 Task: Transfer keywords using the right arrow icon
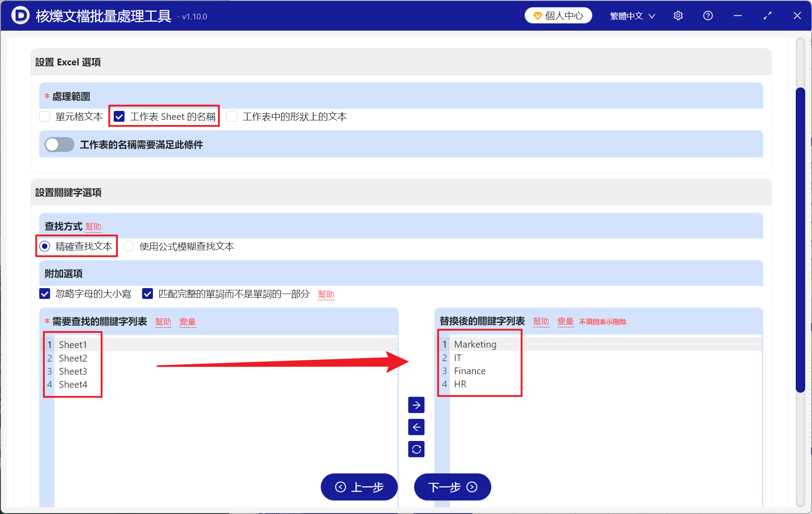tap(416, 405)
